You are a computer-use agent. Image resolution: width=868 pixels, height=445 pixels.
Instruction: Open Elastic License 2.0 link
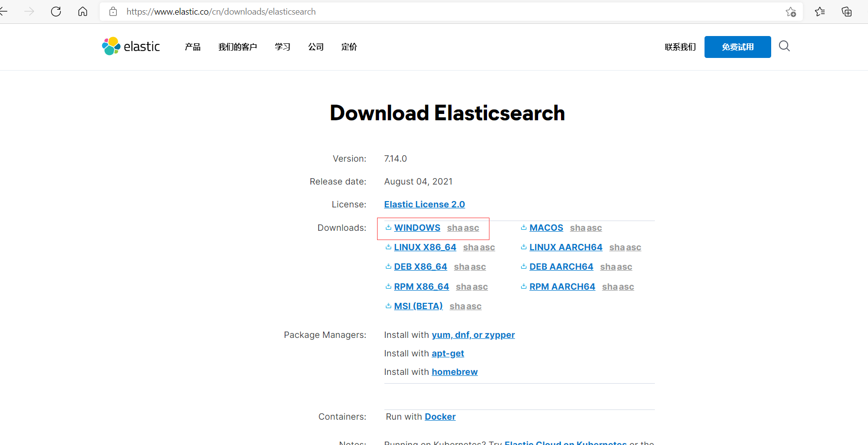coord(424,204)
